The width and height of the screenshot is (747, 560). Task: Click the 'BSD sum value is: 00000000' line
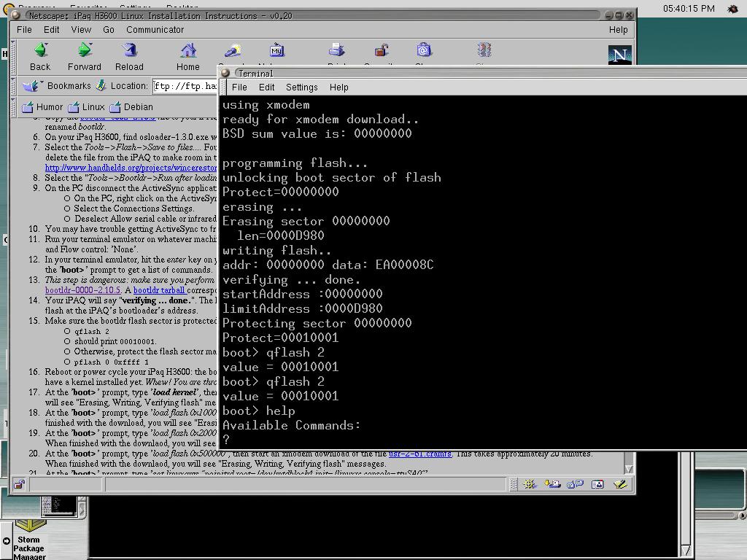(317, 133)
